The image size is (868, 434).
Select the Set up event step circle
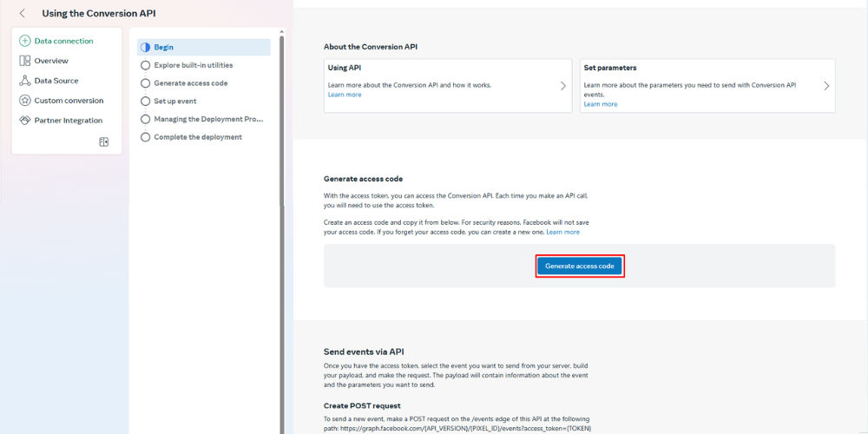[146, 102]
